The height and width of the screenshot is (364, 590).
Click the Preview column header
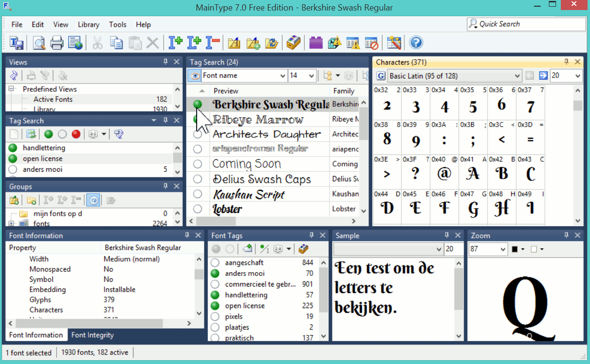(270, 91)
